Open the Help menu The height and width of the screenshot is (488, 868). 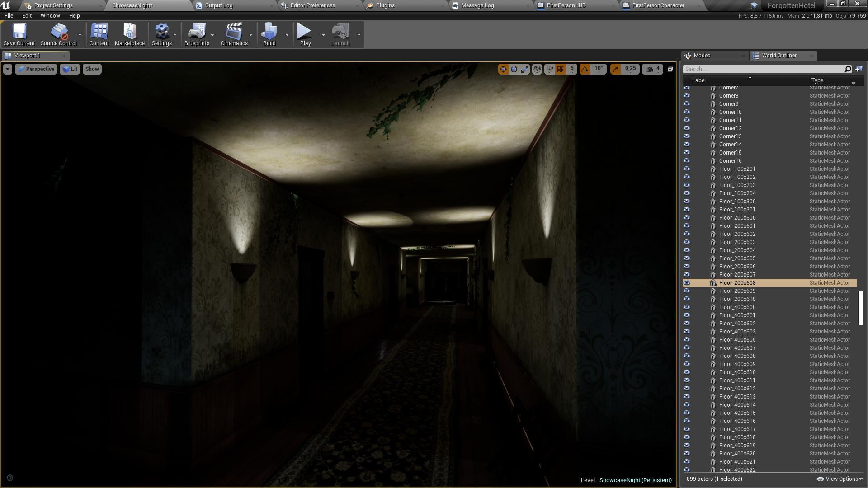(x=74, y=16)
